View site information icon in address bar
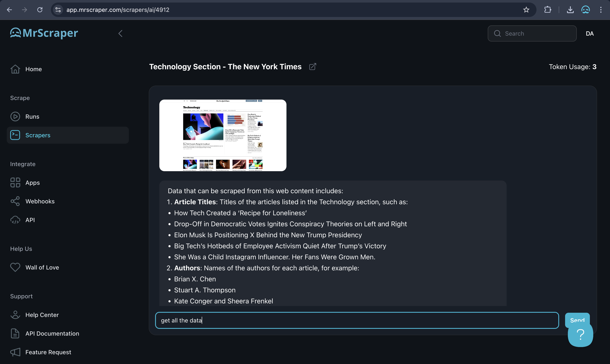The image size is (610, 364). pos(58,10)
